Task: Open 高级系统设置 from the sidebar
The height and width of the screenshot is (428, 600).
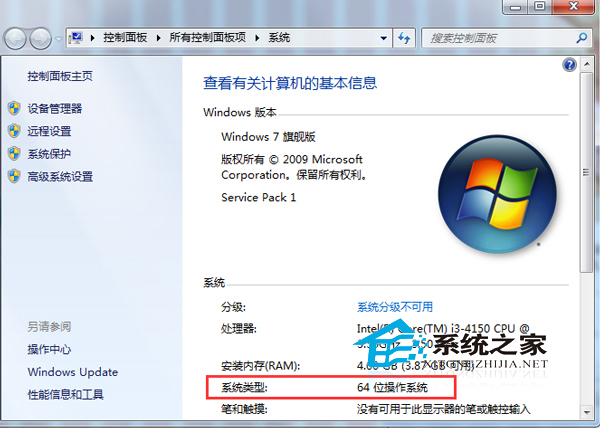Action: [x=60, y=177]
